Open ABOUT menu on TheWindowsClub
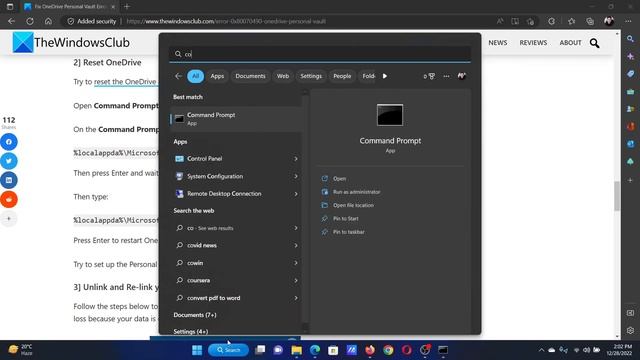The height and width of the screenshot is (360, 640). tap(570, 42)
